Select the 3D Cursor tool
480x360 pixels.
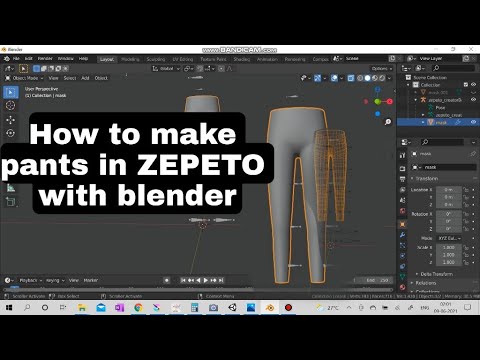point(11,105)
